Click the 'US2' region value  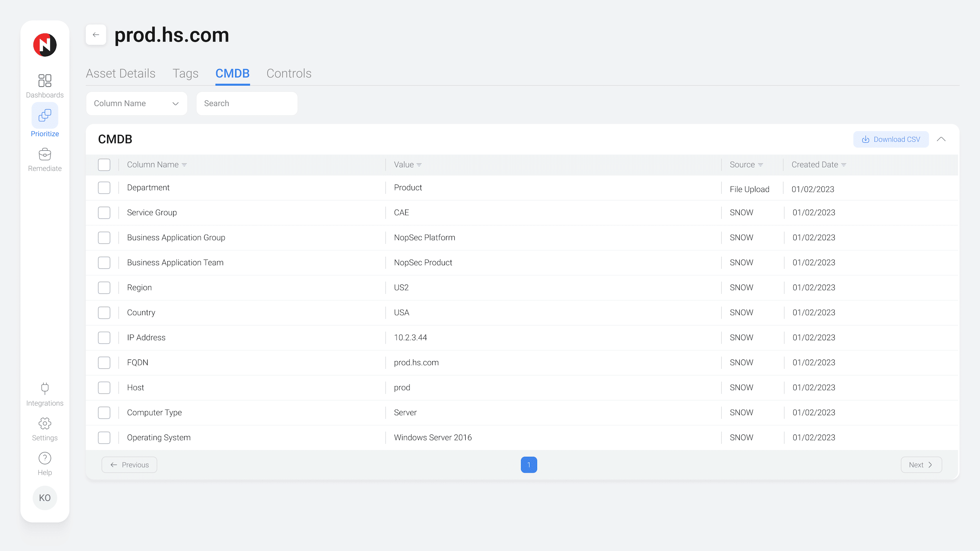[x=401, y=288]
